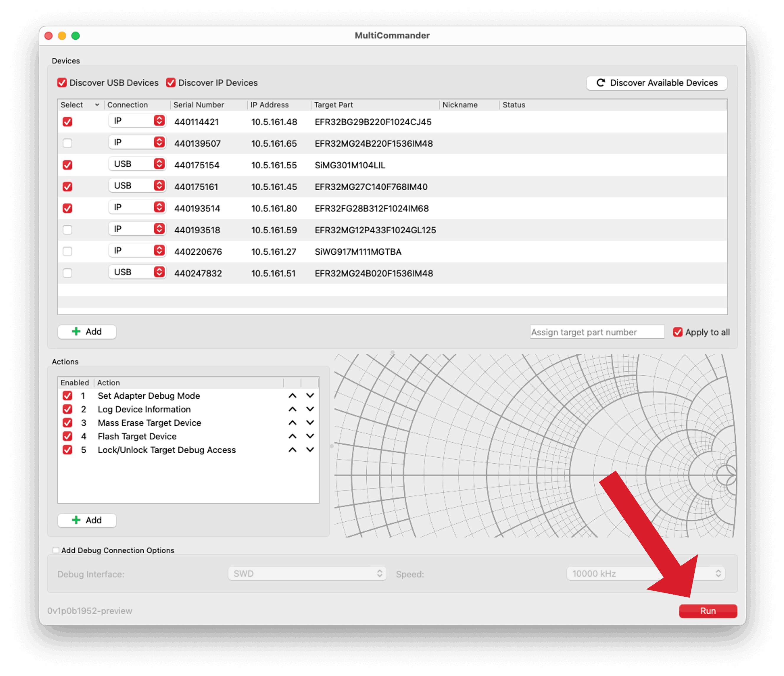Click green plus Add under devices list
The height and width of the screenshot is (676, 784).
pos(87,332)
